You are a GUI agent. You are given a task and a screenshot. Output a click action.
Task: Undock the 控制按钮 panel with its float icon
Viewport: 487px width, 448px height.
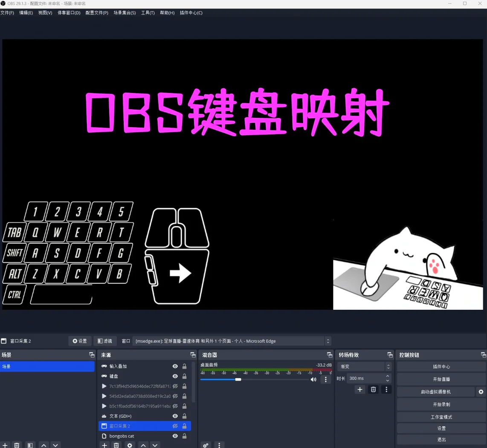(483, 355)
